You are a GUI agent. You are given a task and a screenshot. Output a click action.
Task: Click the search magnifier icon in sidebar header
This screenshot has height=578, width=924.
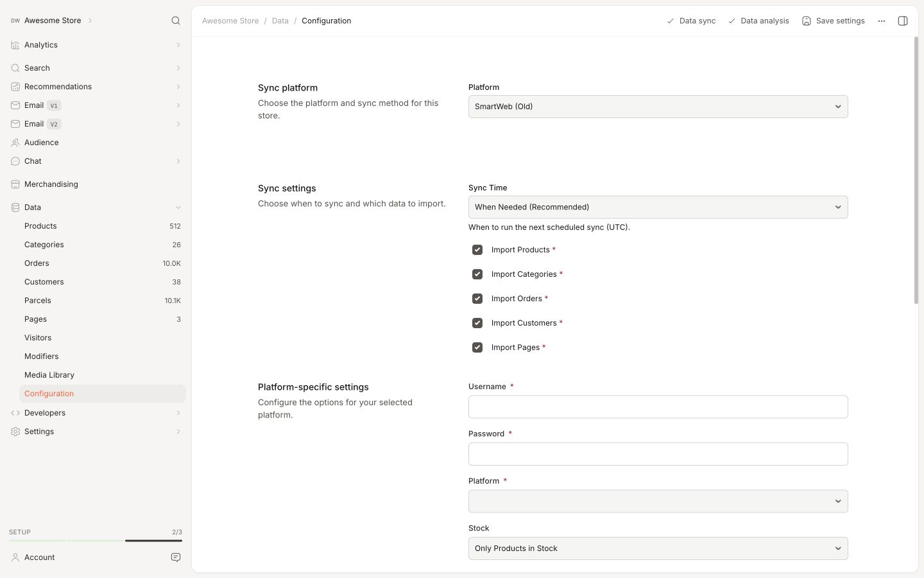(x=176, y=21)
